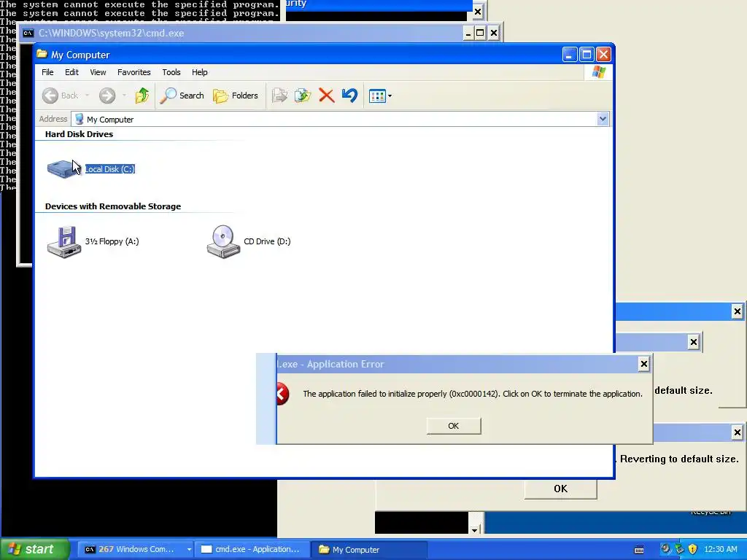Close the Application Error dialog
The height and width of the screenshot is (560, 747).
pyautogui.click(x=643, y=365)
